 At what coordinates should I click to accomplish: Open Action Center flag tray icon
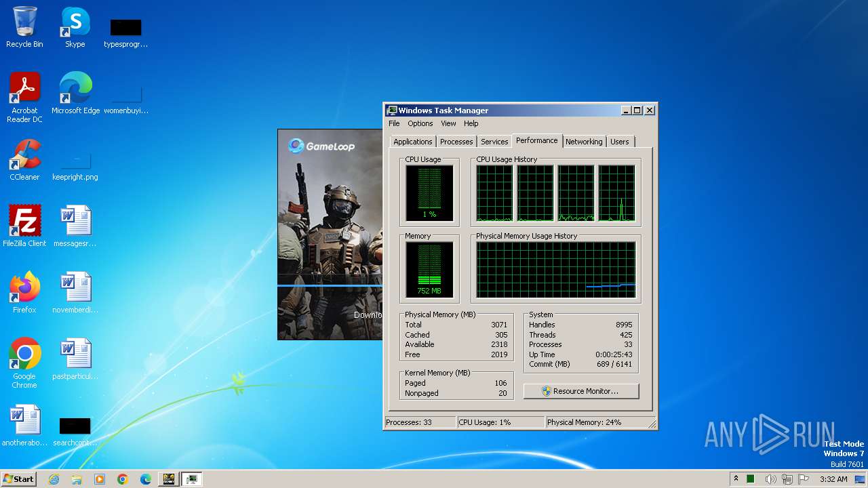(x=804, y=479)
